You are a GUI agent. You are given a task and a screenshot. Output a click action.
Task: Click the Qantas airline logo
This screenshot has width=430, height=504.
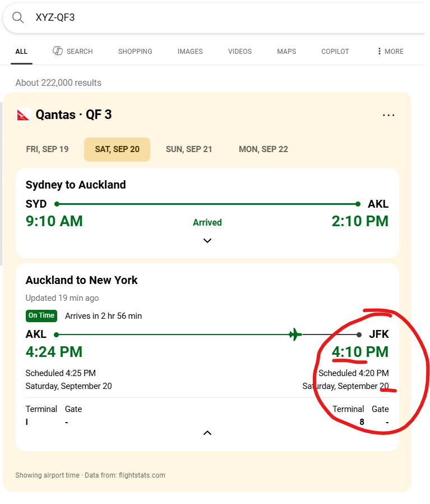[x=23, y=114]
